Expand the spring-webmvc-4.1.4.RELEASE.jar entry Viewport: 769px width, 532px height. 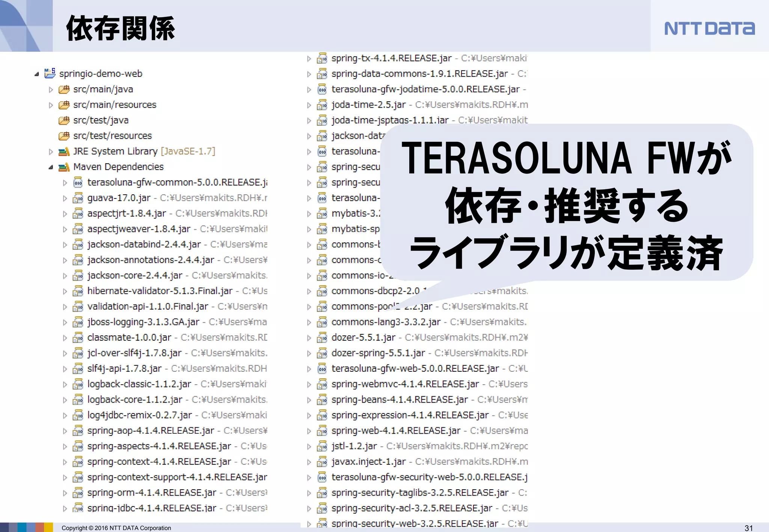tap(309, 385)
